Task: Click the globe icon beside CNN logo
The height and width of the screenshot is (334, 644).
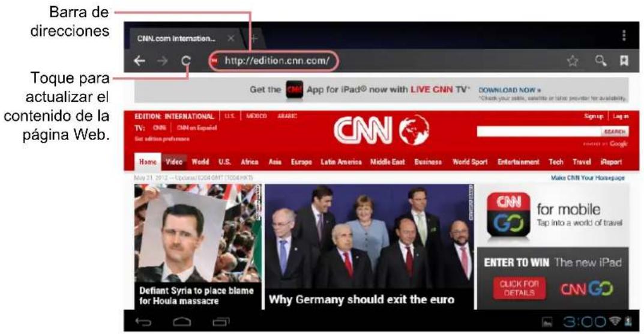Action: point(414,130)
